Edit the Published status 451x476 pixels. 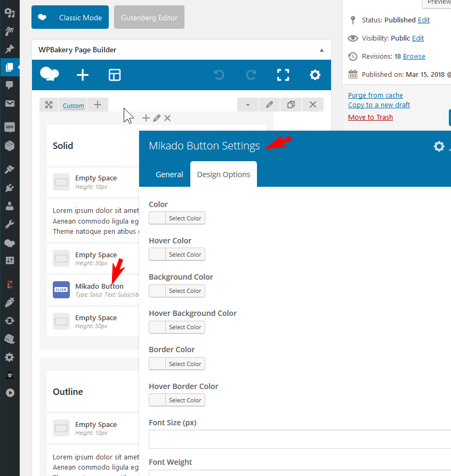click(x=424, y=20)
